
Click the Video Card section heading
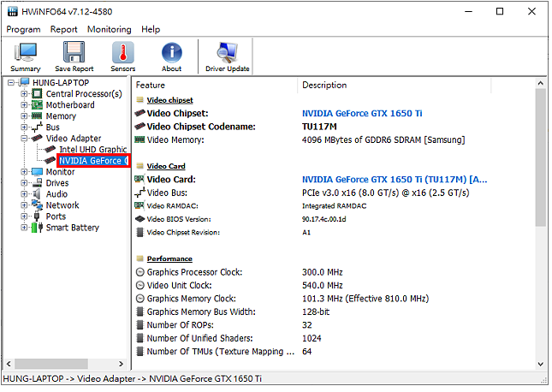[x=166, y=167]
